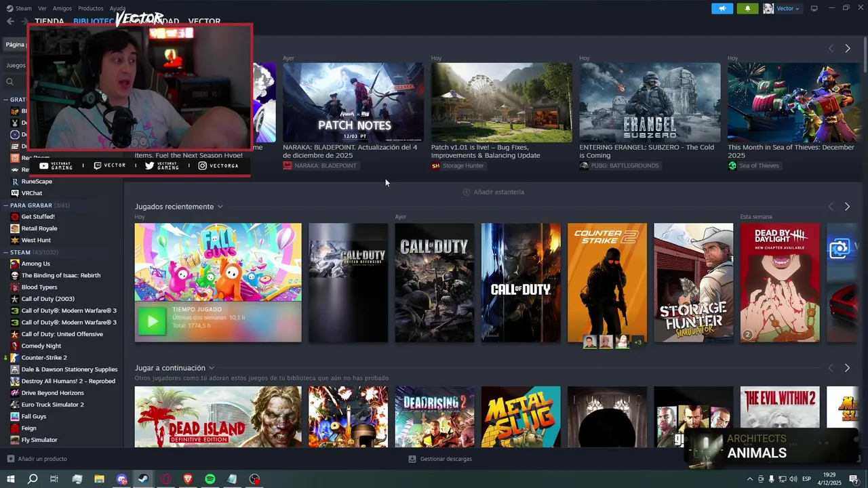Open Task View on the taskbar
The width and height of the screenshot is (868, 488).
[x=54, y=479]
